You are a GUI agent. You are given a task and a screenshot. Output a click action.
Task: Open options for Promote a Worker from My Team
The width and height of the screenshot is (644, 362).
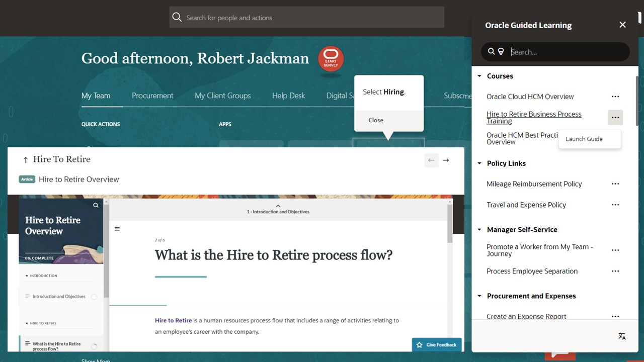615,250
